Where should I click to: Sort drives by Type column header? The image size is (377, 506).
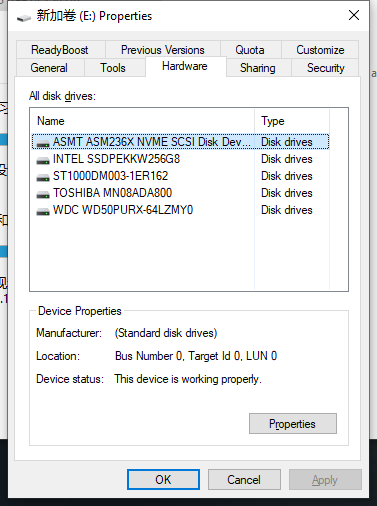coord(292,121)
